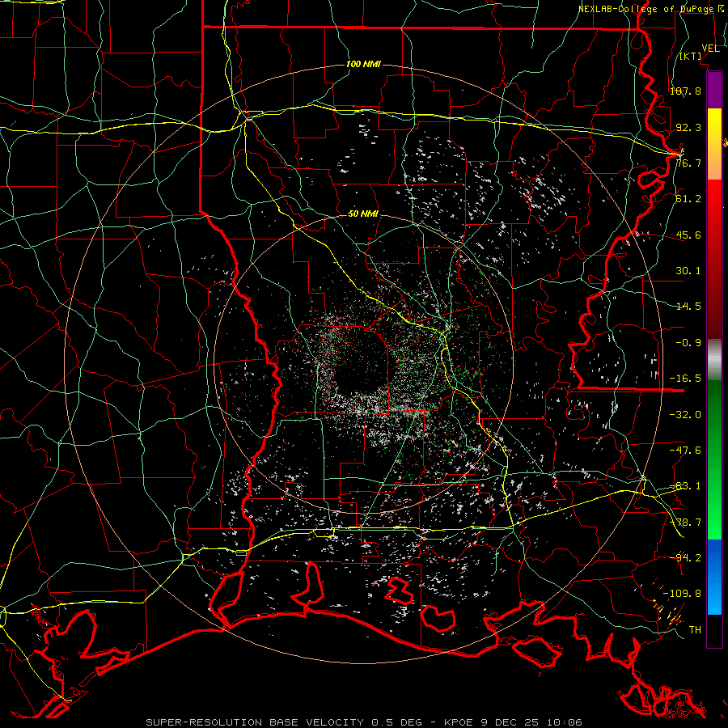This screenshot has height=728, width=728.
Task: Click the VEL legend title
Action: [710, 49]
